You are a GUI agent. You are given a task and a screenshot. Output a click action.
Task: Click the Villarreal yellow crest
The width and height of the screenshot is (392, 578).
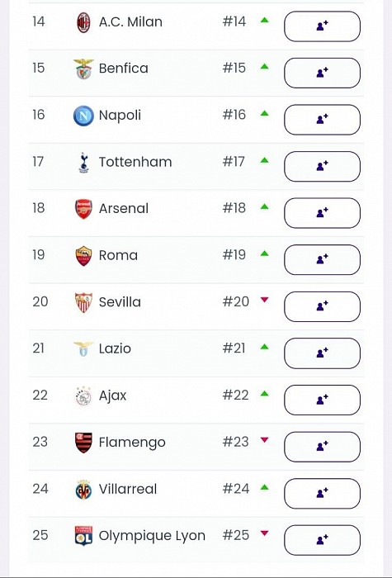pos(83,490)
